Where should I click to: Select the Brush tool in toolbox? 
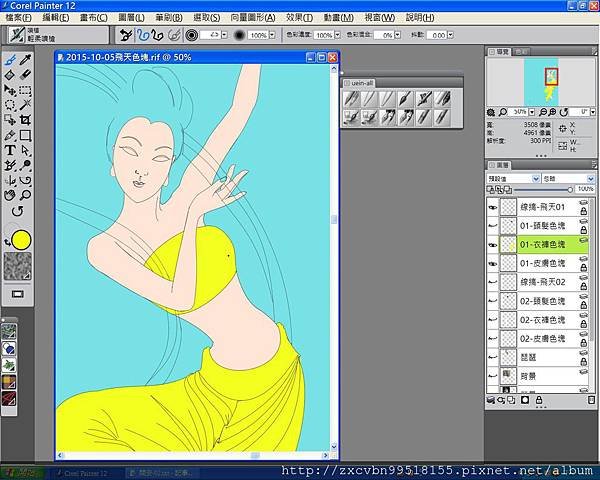10,60
